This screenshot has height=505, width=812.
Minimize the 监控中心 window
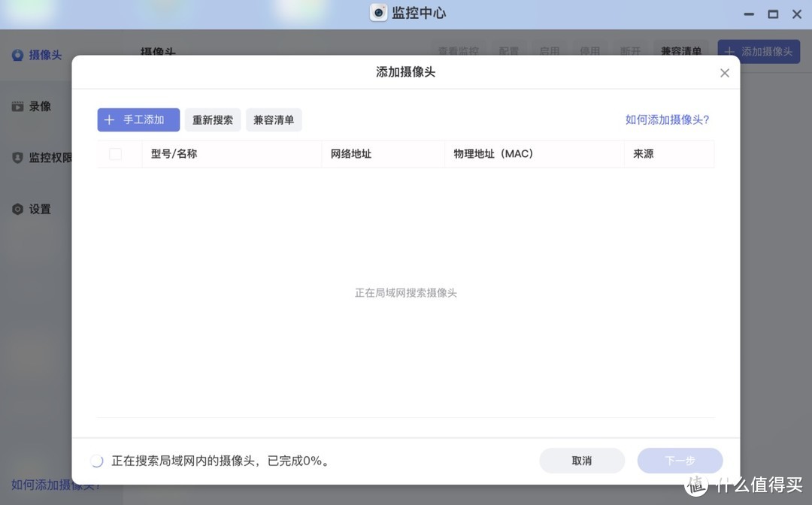(748, 14)
